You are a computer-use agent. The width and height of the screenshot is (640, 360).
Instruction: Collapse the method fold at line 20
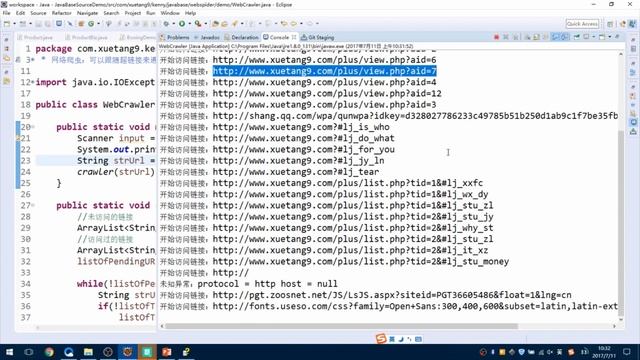tap(33, 127)
